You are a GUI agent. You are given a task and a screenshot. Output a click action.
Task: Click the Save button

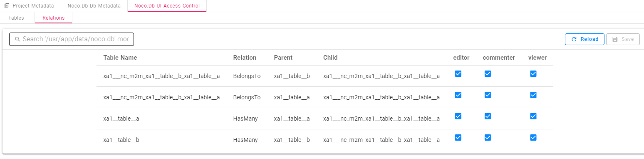tap(623, 39)
